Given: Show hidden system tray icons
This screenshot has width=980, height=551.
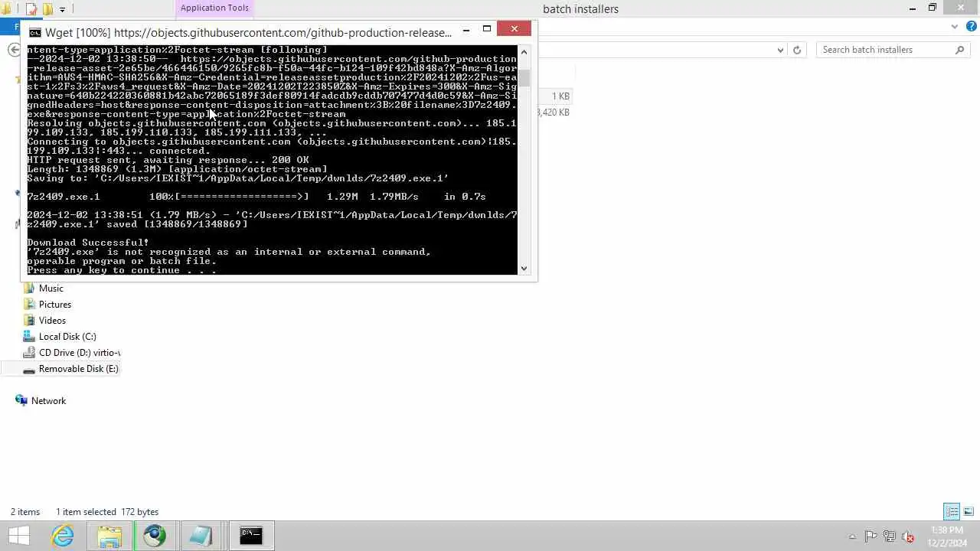Looking at the screenshot, I should pyautogui.click(x=853, y=536).
